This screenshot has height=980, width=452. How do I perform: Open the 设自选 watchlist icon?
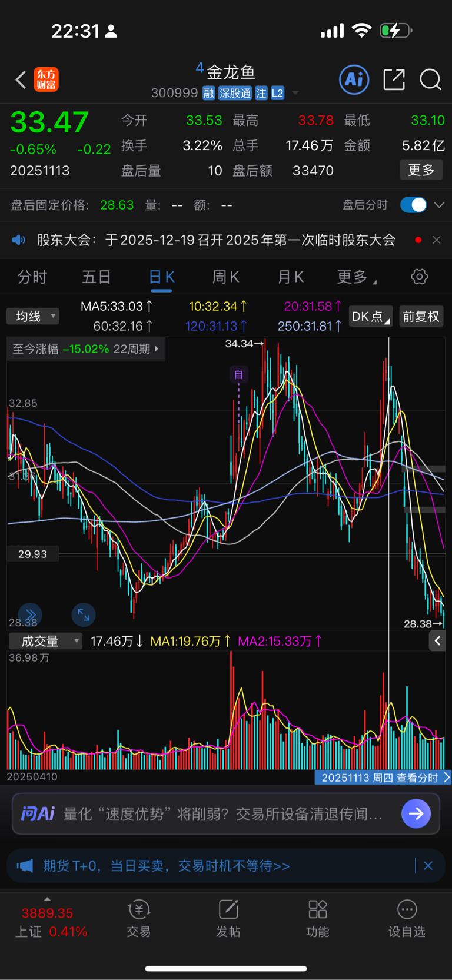[407, 918]
